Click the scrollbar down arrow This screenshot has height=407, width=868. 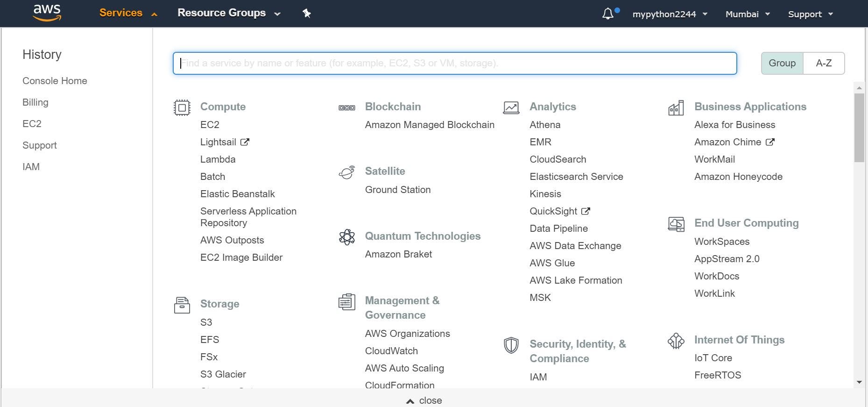click(859, 382)
